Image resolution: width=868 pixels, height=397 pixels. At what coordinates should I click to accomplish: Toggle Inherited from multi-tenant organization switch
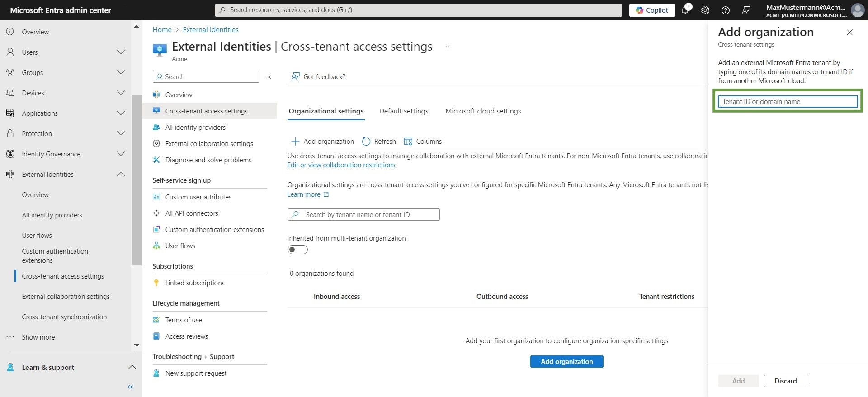coord(297,250)
